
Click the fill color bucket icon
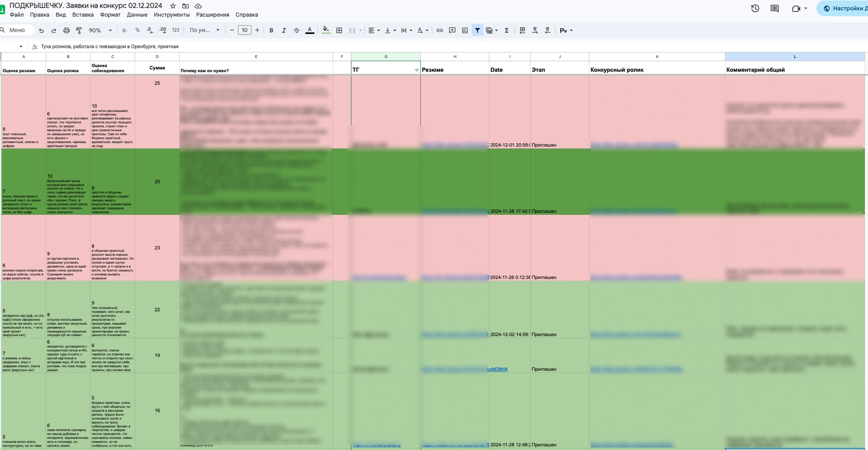(325, 30)
